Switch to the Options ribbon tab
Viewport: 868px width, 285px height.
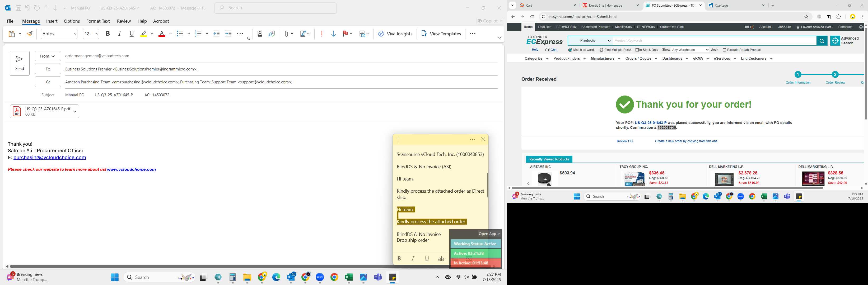pyautogui.click(x=72, y=21)
